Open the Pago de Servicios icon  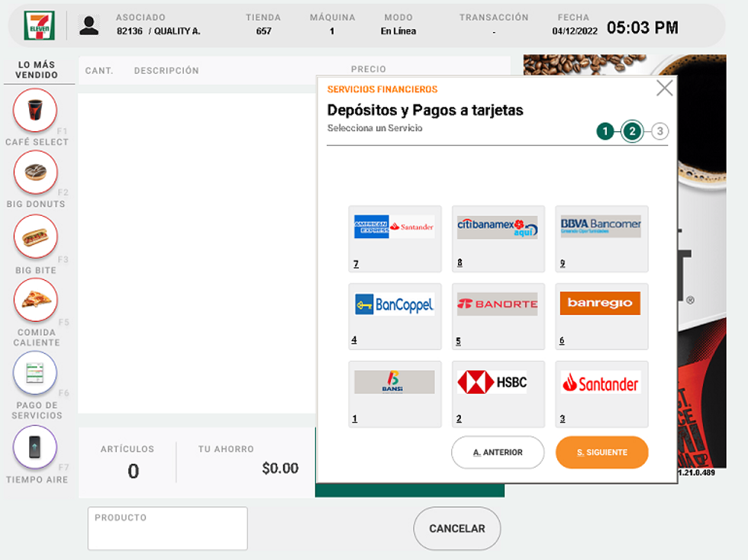click(35, 373)
